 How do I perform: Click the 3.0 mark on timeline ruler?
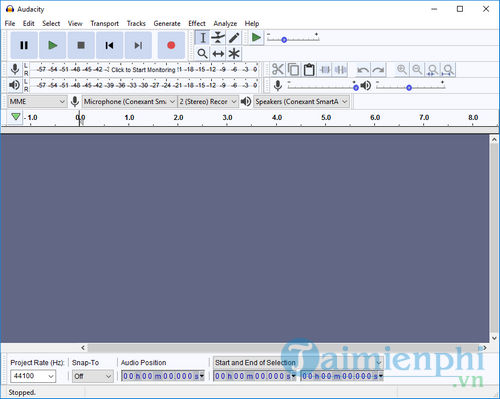click(227, 117)
